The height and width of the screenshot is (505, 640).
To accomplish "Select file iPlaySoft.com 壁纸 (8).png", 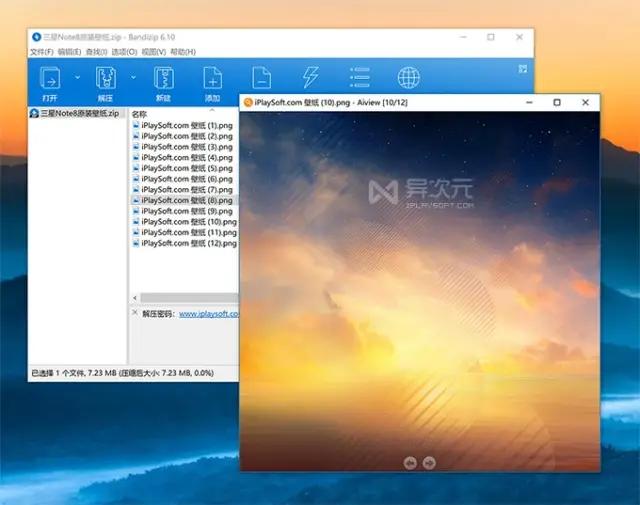I will point(187,200).
